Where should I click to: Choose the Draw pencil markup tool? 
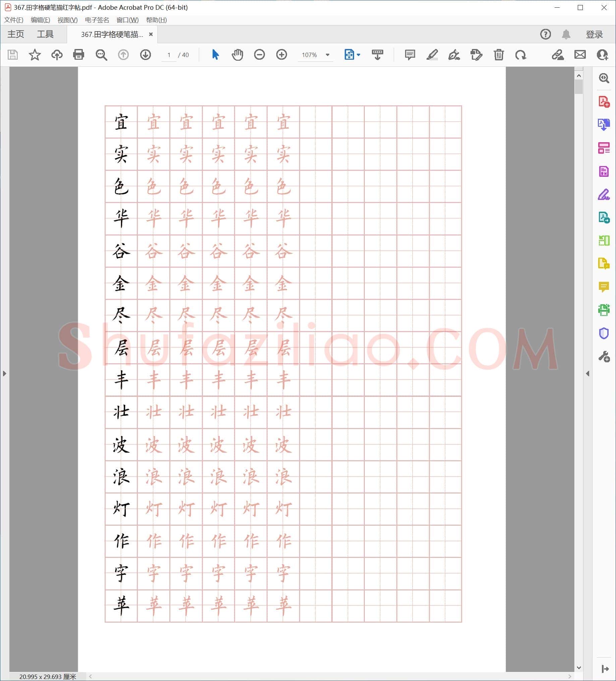coord(454,55)
